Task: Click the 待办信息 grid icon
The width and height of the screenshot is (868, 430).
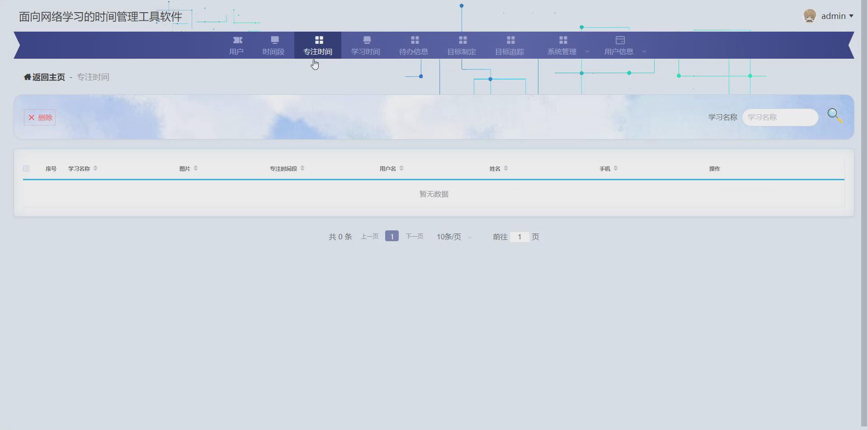Action: (x=414, y=39)
